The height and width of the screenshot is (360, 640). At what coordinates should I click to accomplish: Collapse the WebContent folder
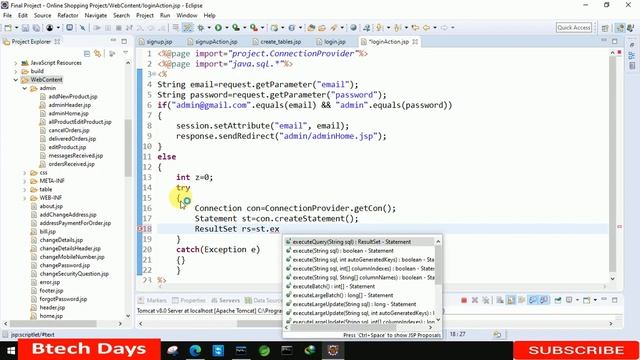[x=16, y=80]
